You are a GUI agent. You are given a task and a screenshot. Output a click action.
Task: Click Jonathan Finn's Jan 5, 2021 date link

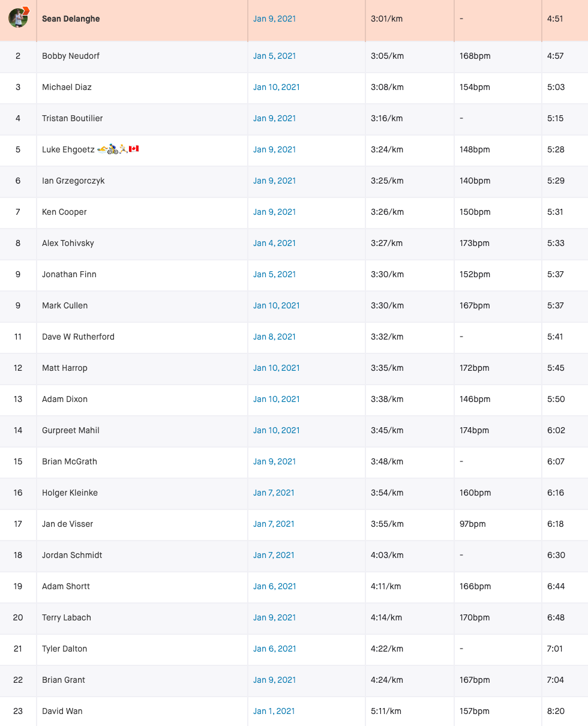tap(274, 274)
